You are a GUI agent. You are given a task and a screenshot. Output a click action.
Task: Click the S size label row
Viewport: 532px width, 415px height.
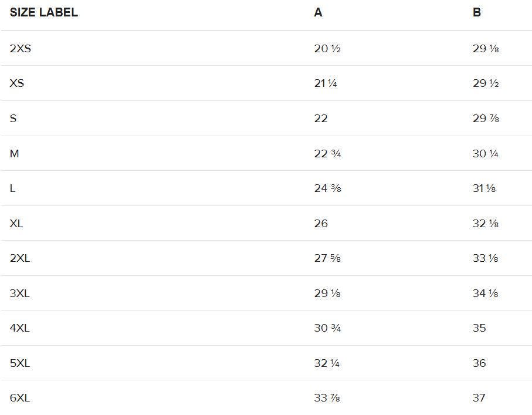click(13, 119)
